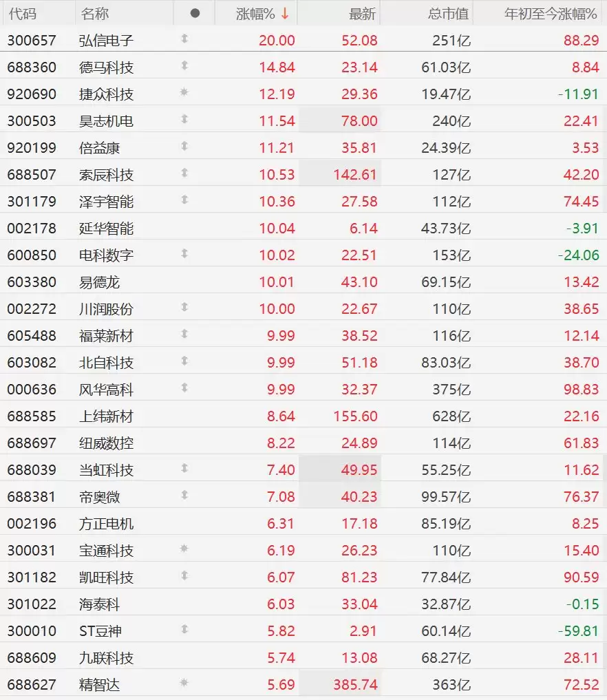Click the year-to-date value 98.83

tap(581, 390)
